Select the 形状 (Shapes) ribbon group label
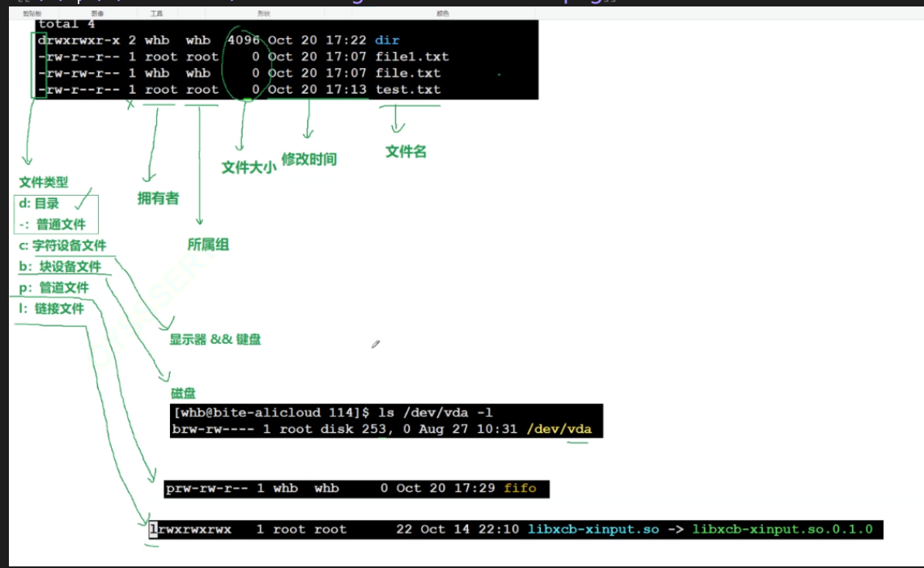Viewport: 924px width, 568px height. click(x=264, y=14)
